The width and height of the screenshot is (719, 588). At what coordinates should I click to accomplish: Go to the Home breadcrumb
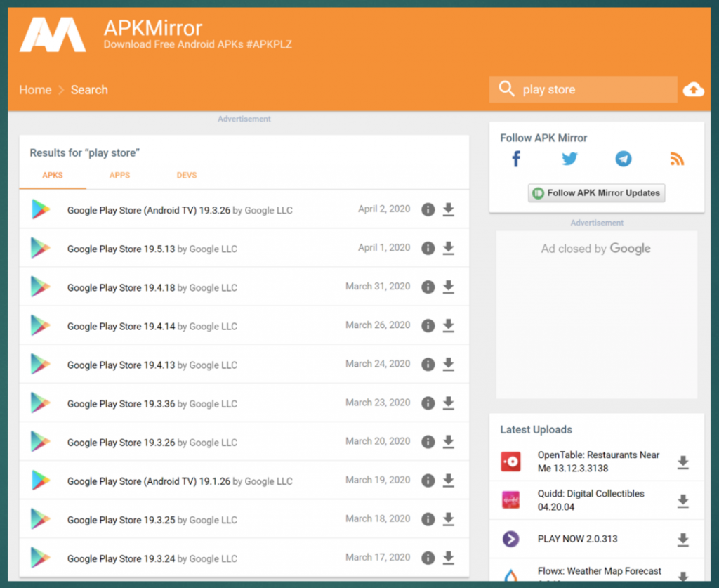click(x=35, y=89)
